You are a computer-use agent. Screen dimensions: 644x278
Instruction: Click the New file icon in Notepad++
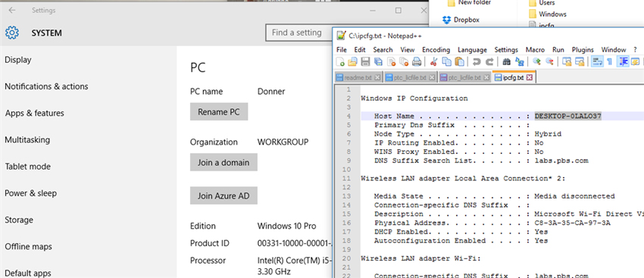coord(340,61)
